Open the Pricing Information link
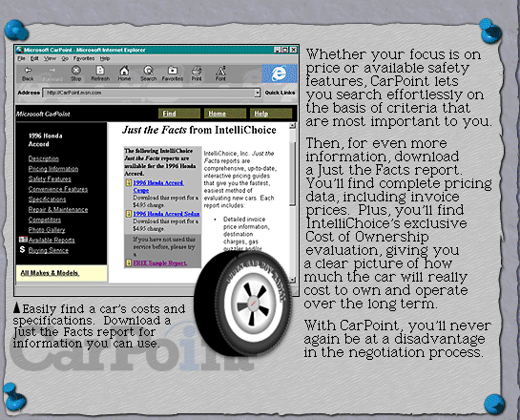The height and width of the screenshot is (420, 520). coord(53,169)
